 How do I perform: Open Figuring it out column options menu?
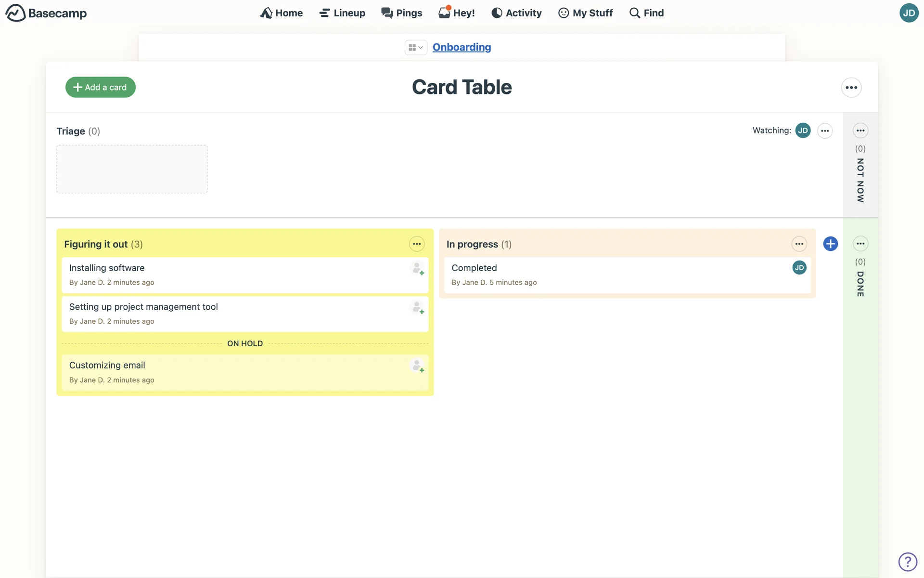(x=417, y=244)
